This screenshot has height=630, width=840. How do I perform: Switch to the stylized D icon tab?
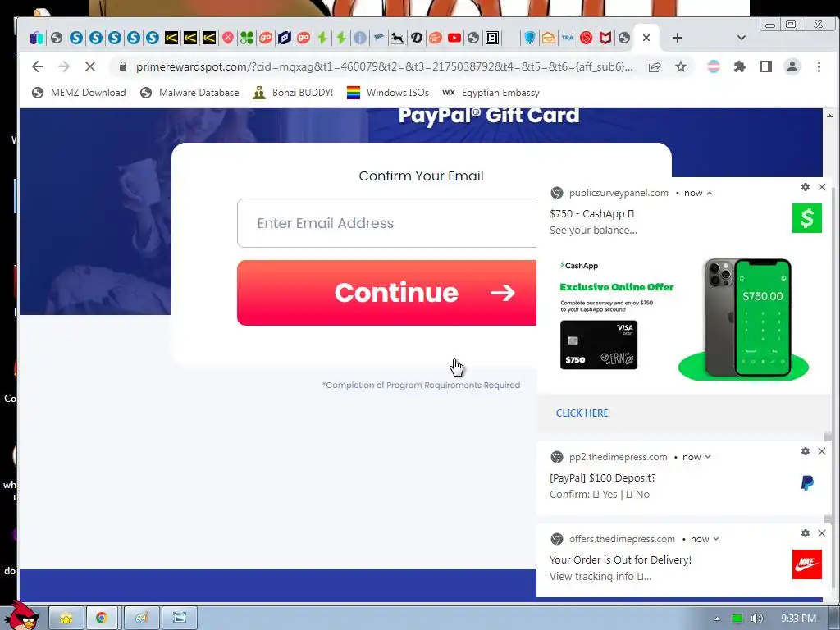tap(416, 38)
